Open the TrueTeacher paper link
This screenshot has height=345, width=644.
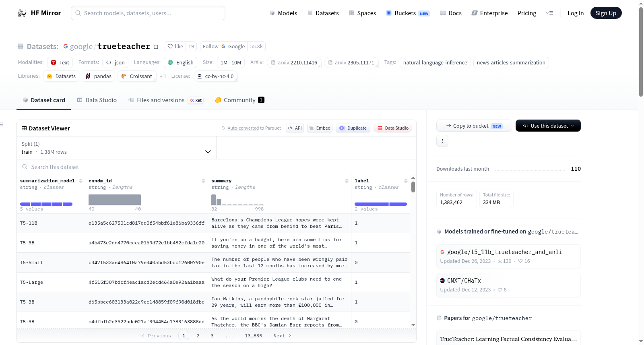[x=508, y=339]
